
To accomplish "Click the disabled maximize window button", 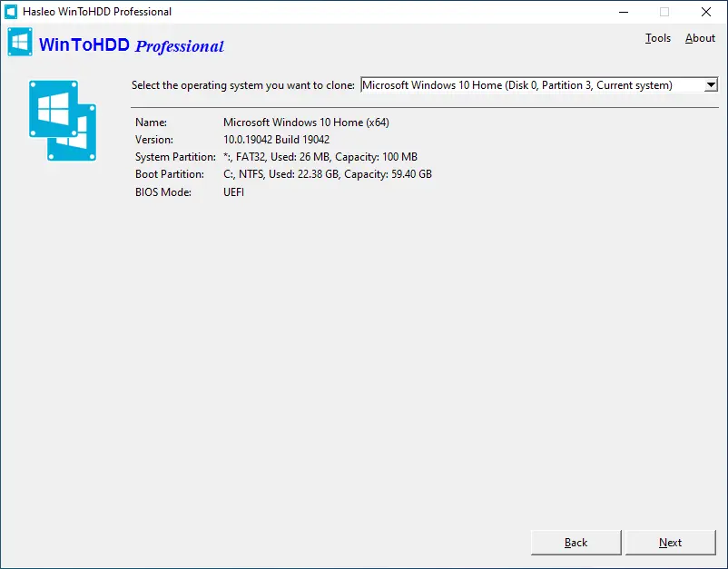I will [x=664, y=12].
